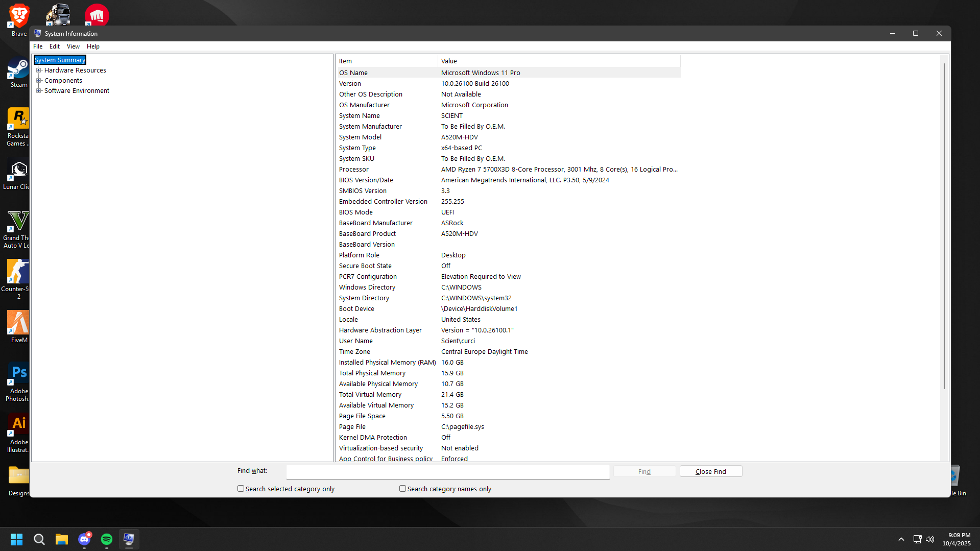The width and height of the screenshot is (980, 551).
Task: Click the UEFI BIOS mode value
Action: click(x=447, y=212)
